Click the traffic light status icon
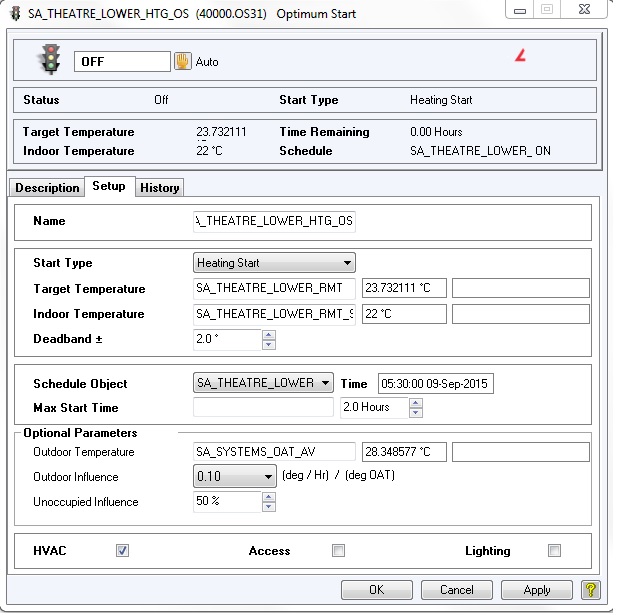617x615 pixels. (x=51, y=60)
